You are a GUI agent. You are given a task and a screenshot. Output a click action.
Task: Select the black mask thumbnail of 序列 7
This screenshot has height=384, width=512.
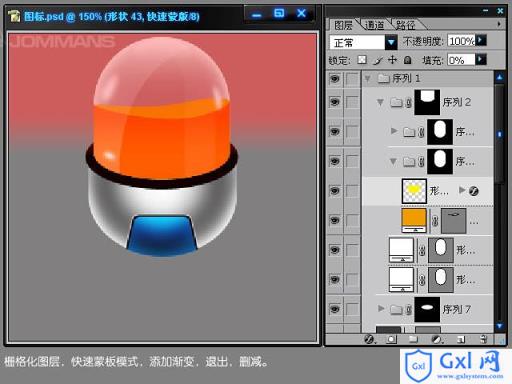tap(427, 310)
